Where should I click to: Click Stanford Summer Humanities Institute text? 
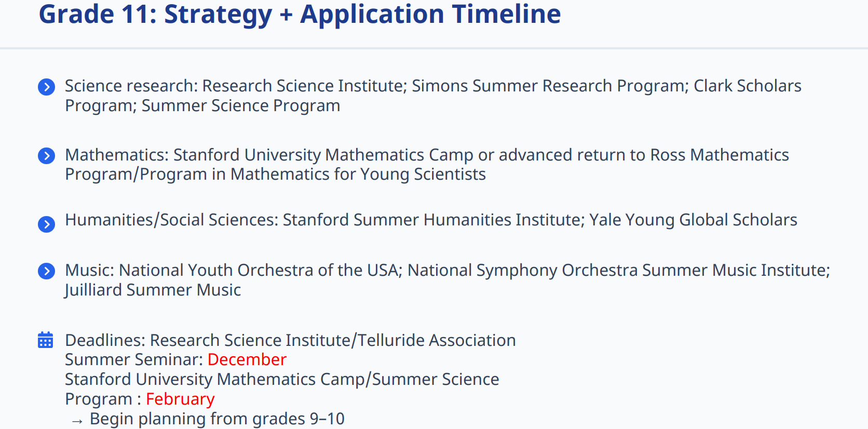(x=433, y=220)
